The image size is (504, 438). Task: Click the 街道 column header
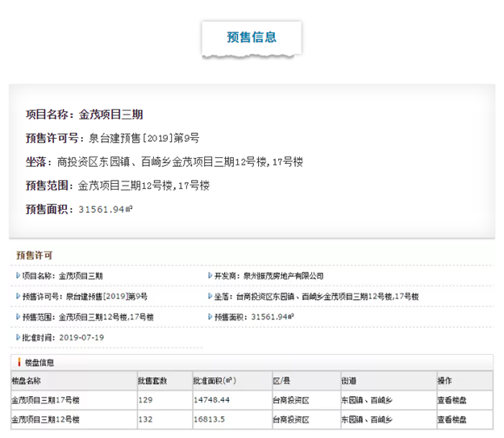(x=389, y=381)
